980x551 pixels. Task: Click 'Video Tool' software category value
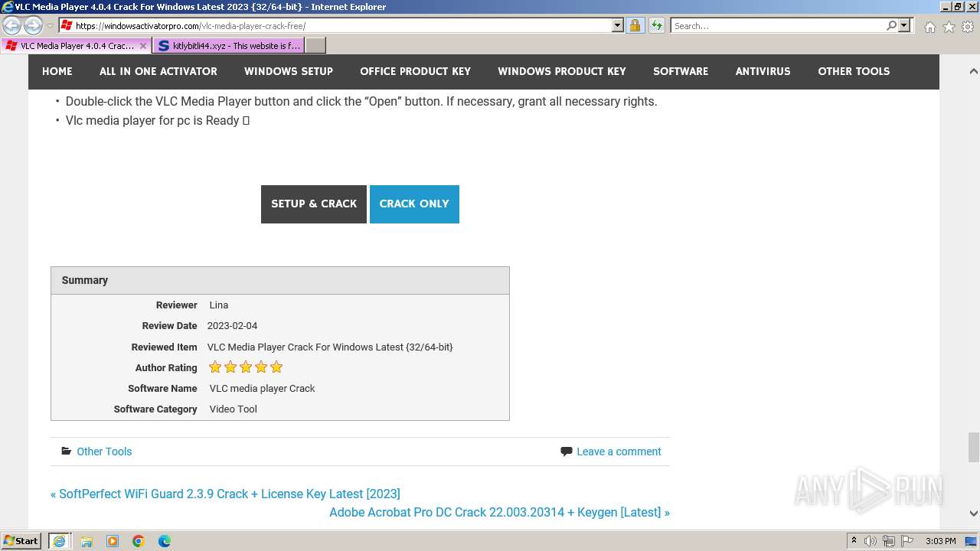click(x=233, y=409)
